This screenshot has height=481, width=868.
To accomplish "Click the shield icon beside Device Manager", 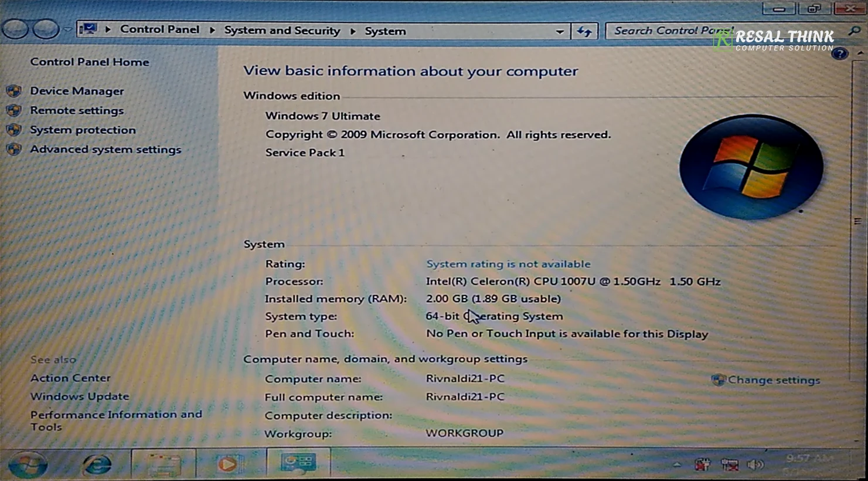I will pyautogui.click(x=14, y=91).
